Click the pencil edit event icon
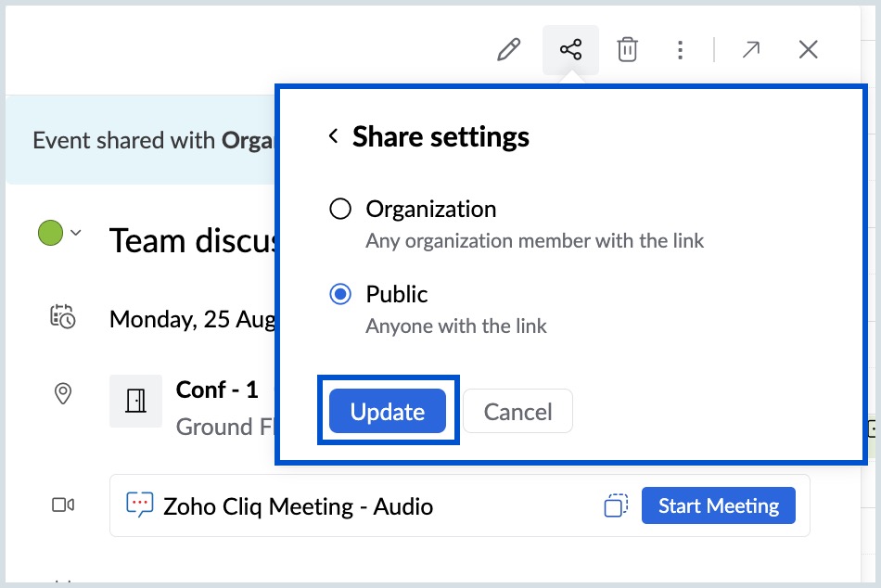Image resolution: width=881 pixels, height=588 pixels. pyautogui.click(x=509, y=49)
